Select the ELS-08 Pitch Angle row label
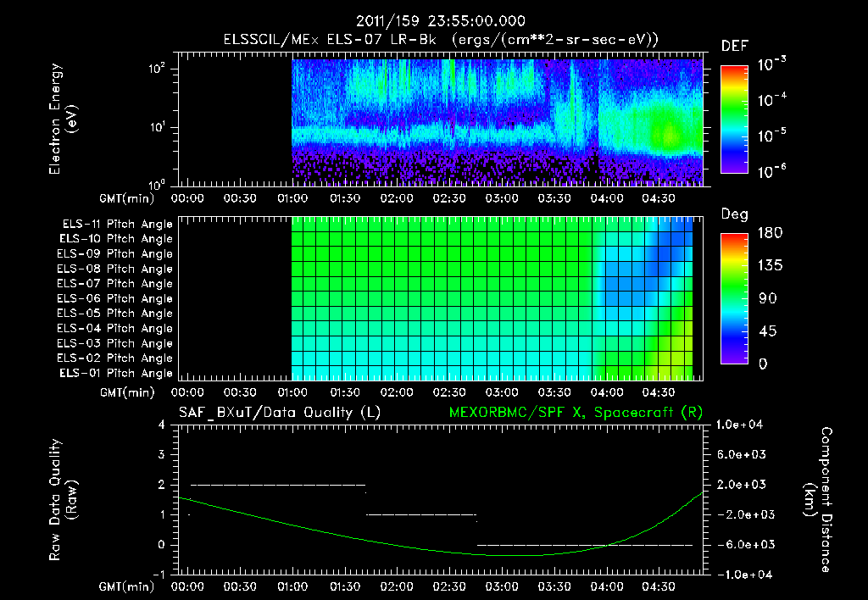Viewport: 868px width, 600px height. 115,269
